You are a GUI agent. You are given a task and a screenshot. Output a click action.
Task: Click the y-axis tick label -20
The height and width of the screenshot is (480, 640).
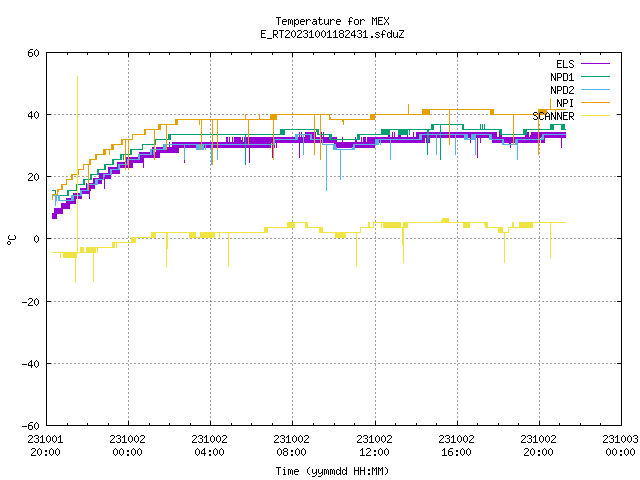click(31, 302)
